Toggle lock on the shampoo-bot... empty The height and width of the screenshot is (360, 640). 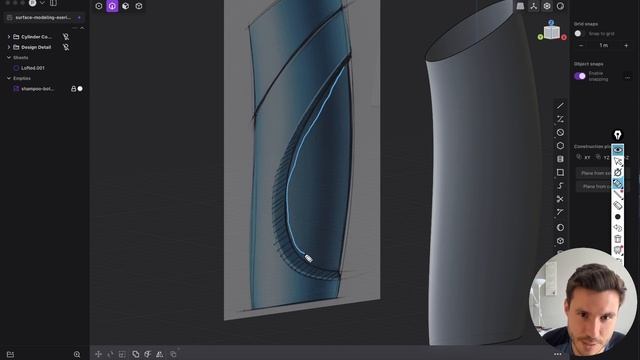click(x=73, y=89)
